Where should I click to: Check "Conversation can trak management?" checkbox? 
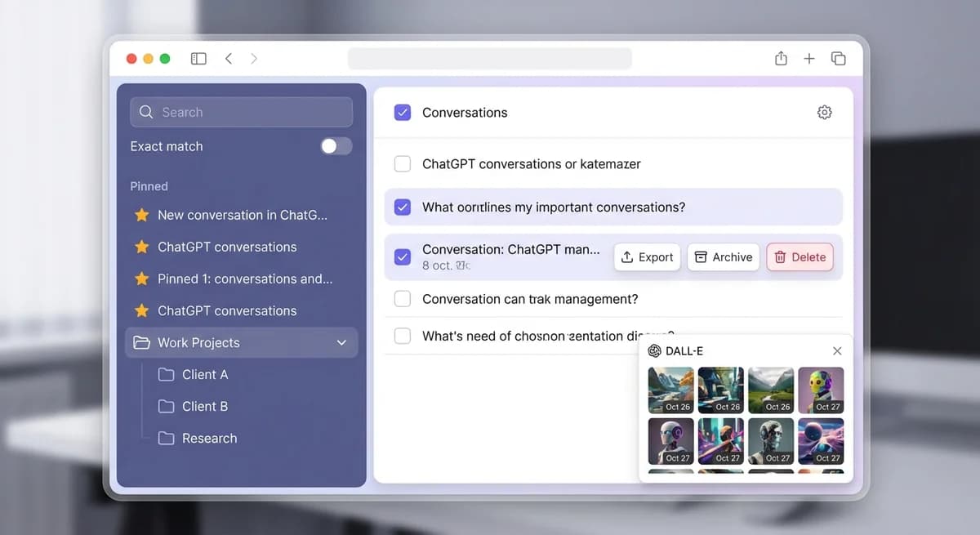(403, 299)
